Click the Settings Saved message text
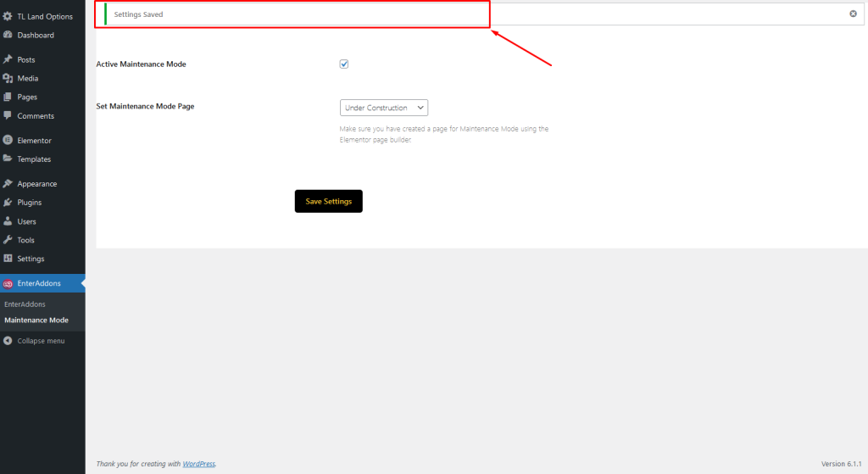Screen dimensions: 868x474 [x=138, y=14]
